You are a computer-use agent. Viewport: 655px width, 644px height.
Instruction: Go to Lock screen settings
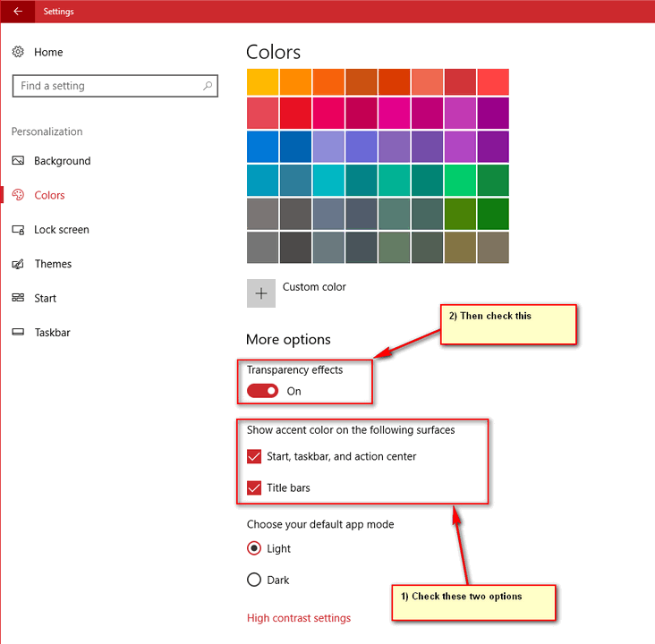[62, 230]
